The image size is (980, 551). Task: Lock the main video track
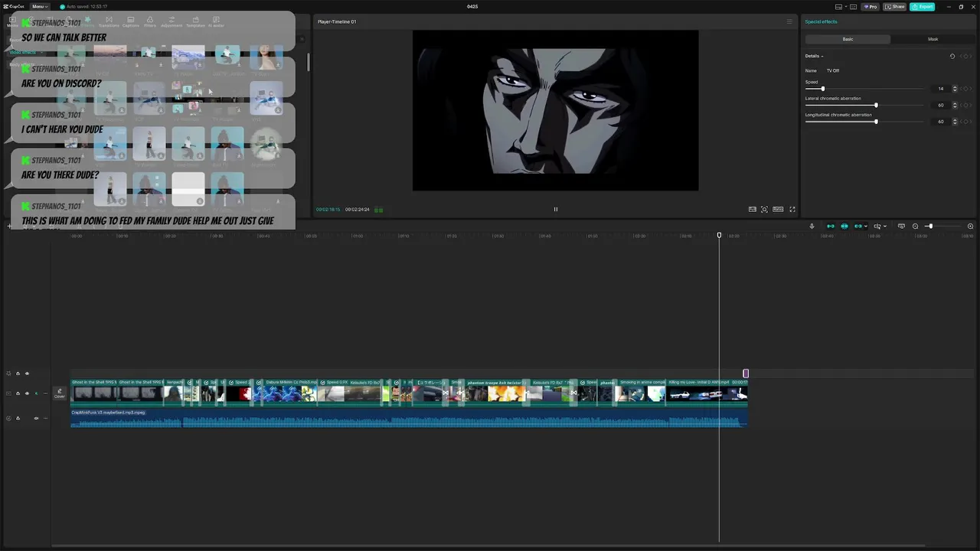(18, 393)
